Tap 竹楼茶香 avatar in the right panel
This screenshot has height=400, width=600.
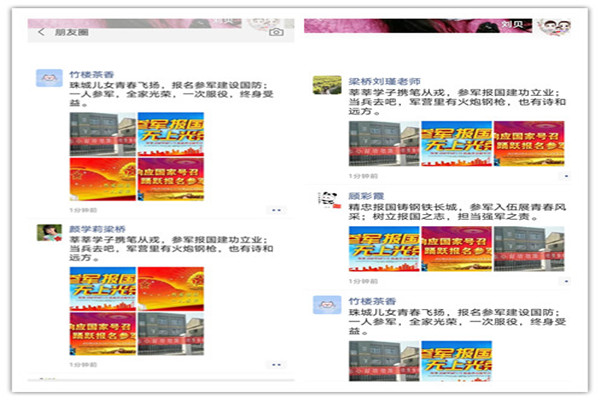pyautogui.click(x=326, y=305)
